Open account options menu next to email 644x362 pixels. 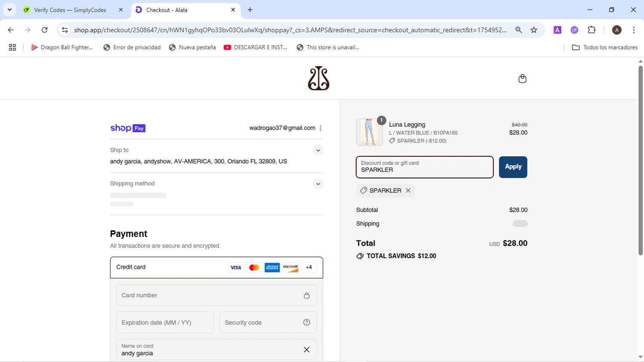pyautogui.click(x=320, y=128)
